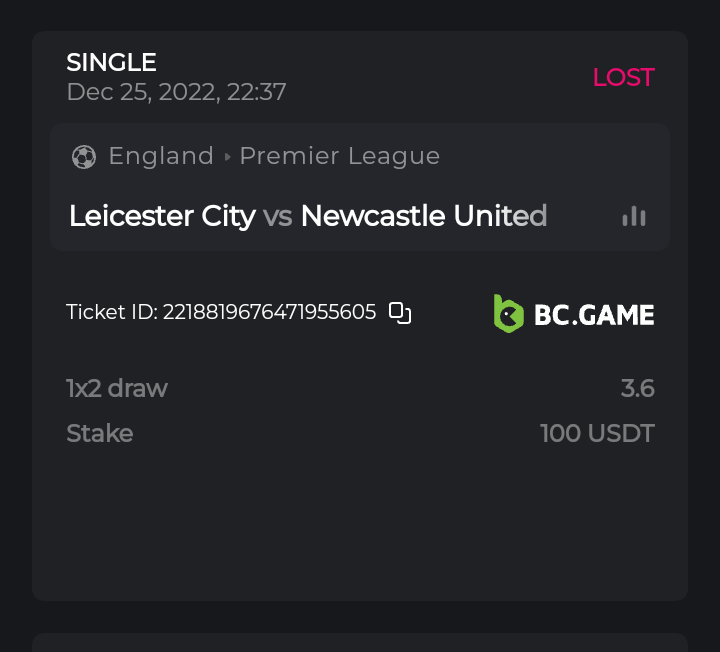720x652 pixels.
Task: Open match statistics bar chart icon
Action: click(x=634, y=216)
